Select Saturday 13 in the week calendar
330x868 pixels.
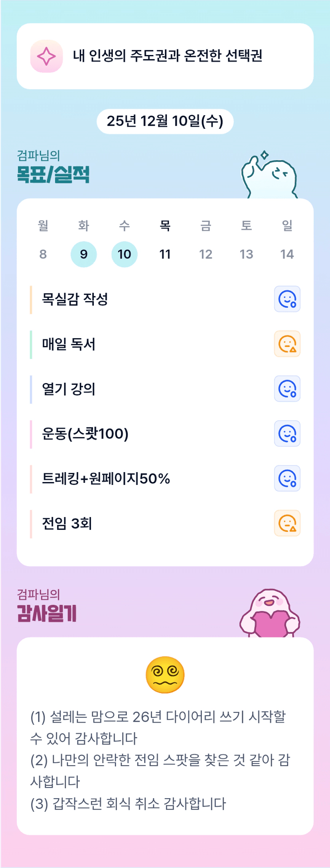pyautogui.click(x=246, y=254)
